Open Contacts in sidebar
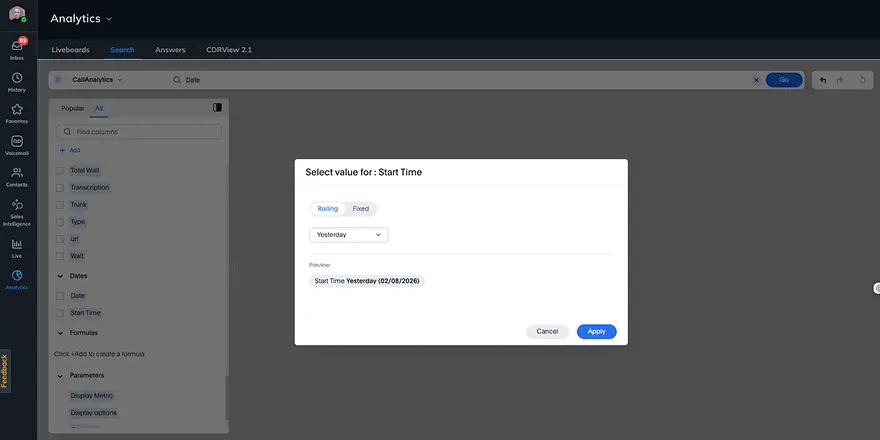The image size is (880, 440). pos(17,176)
